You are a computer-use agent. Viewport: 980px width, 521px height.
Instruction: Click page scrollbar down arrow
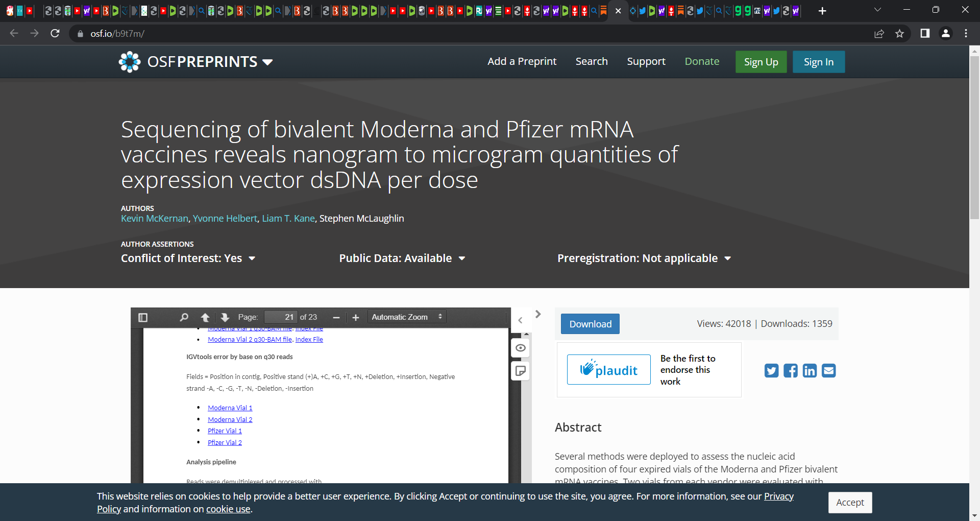(974, 516)
